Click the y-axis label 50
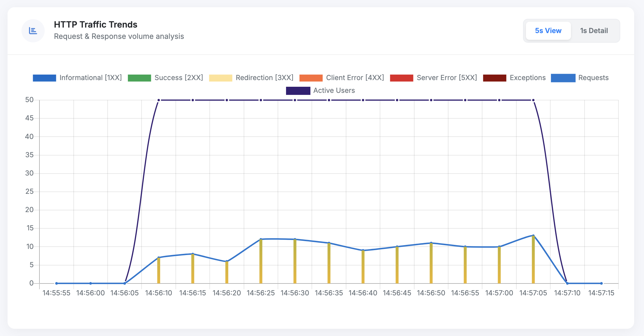Viewport: 644px width, 336px height. pos(30,100)
